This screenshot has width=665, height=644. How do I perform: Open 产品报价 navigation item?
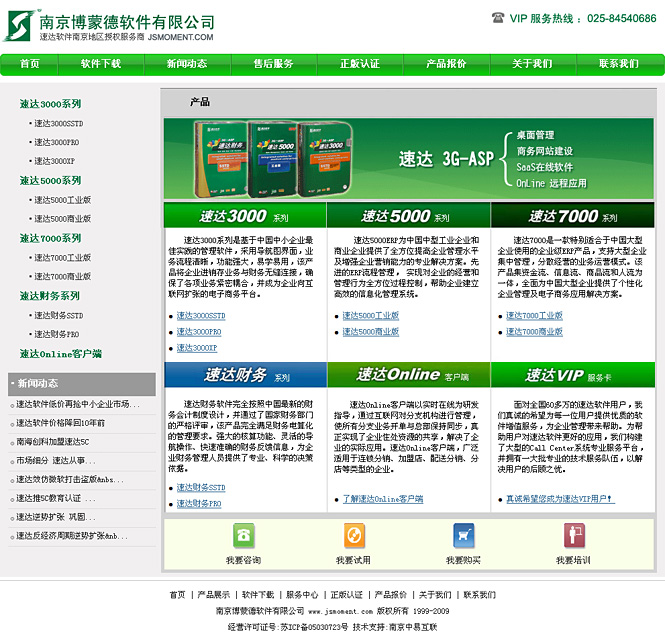446,64
